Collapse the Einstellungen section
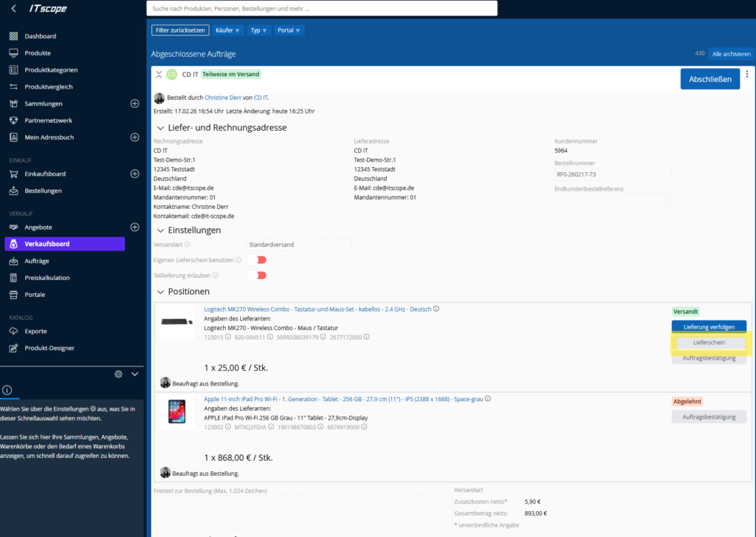This screenshot has height=537, width=756. pos(159,230)
